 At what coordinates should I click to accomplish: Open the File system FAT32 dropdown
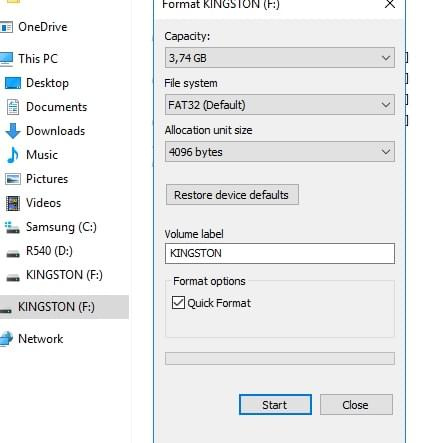click(280, 105)
